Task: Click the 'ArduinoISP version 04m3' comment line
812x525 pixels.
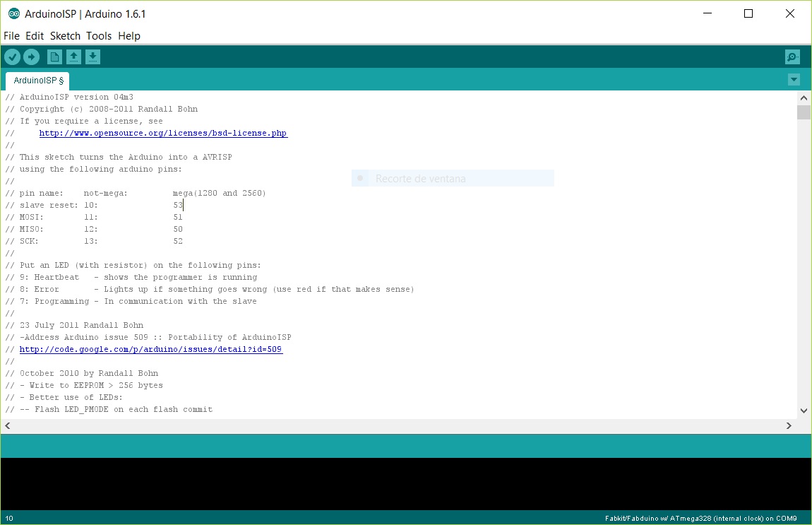Action: [x=69, y=97]
